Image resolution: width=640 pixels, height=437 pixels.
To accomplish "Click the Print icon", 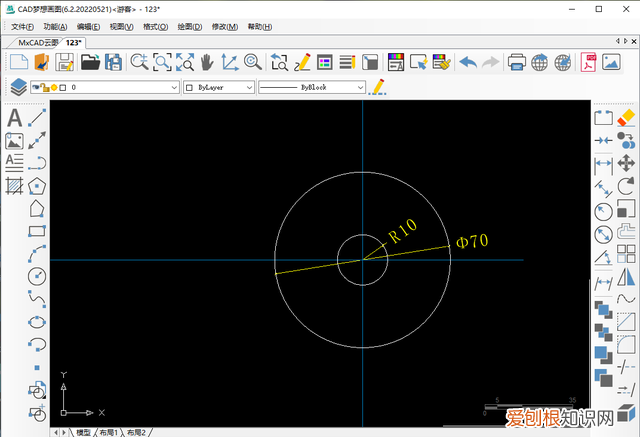I will 517,62.
